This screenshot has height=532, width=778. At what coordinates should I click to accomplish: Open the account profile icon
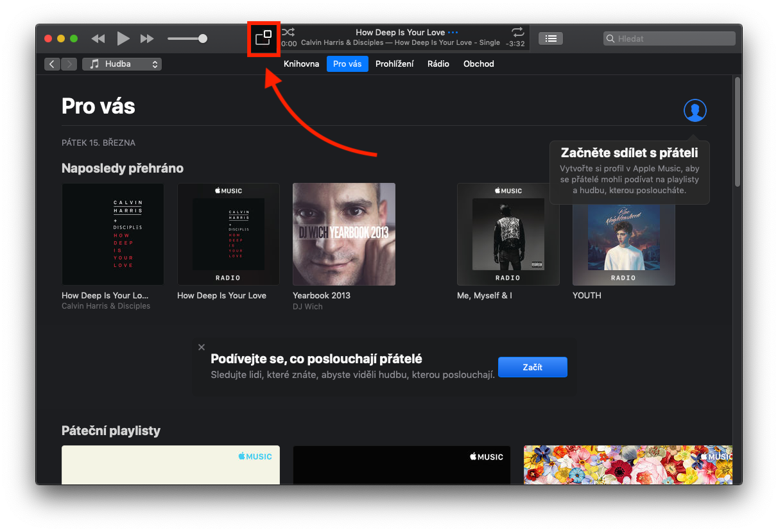click(x=695, y=110)
